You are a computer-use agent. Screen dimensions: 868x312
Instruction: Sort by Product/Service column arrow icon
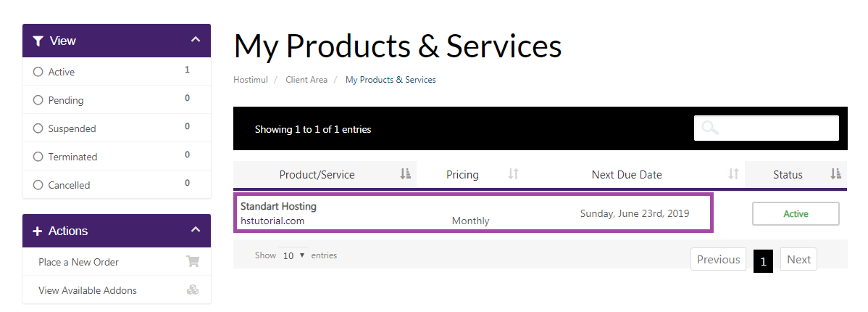[405, 174]
